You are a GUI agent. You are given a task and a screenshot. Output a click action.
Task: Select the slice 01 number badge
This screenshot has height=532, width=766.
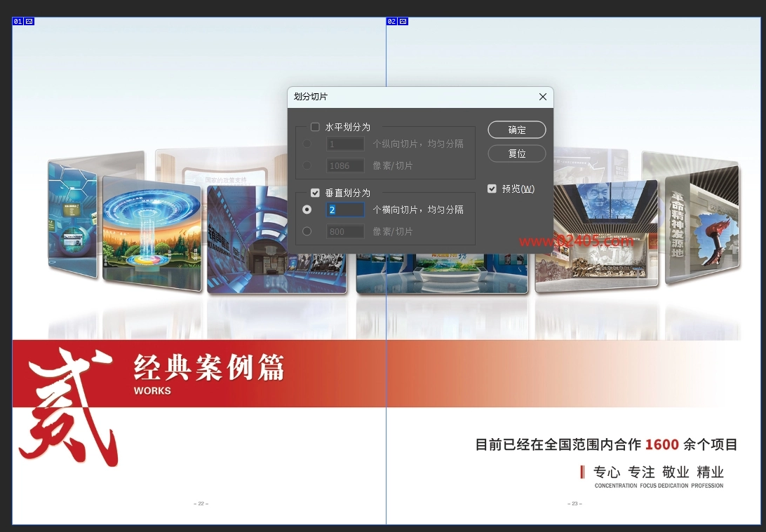click(18, 22)
